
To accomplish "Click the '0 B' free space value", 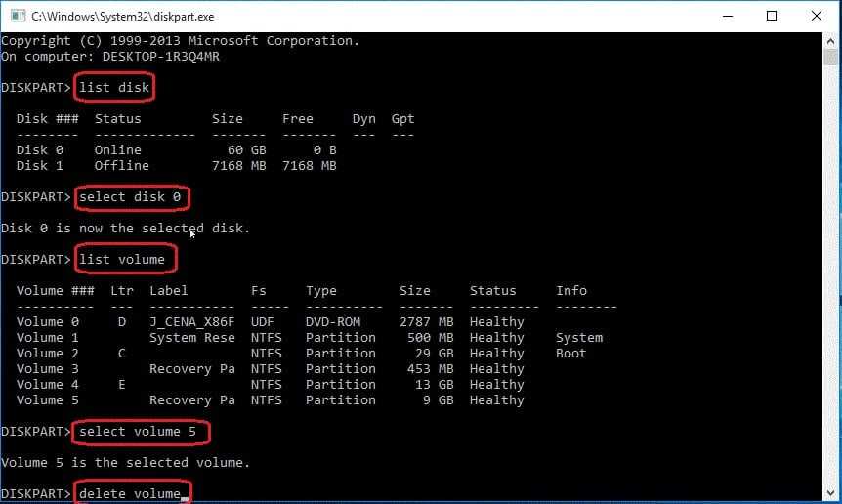I will pyautogui.click(x=325, y=149).
